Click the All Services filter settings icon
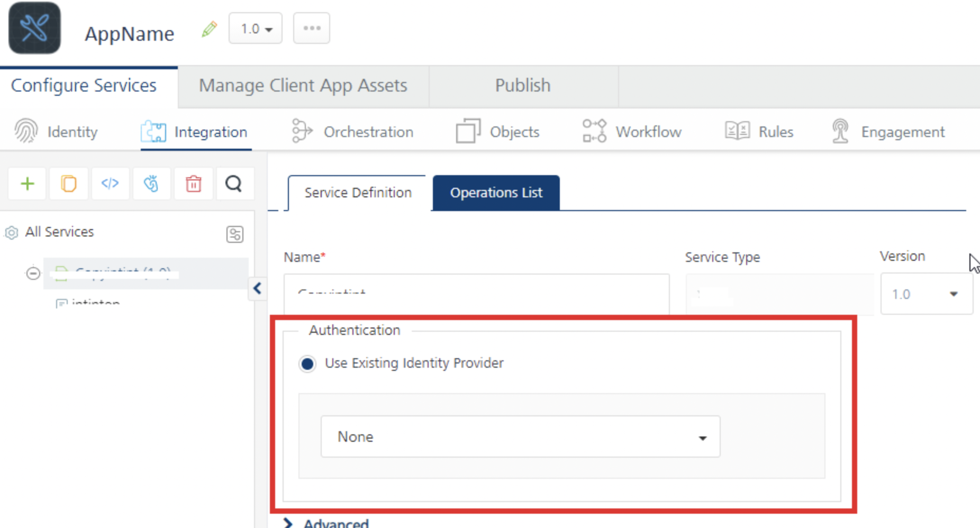The height and width of the screenshot is (528, 980). [x=234, y=234]
